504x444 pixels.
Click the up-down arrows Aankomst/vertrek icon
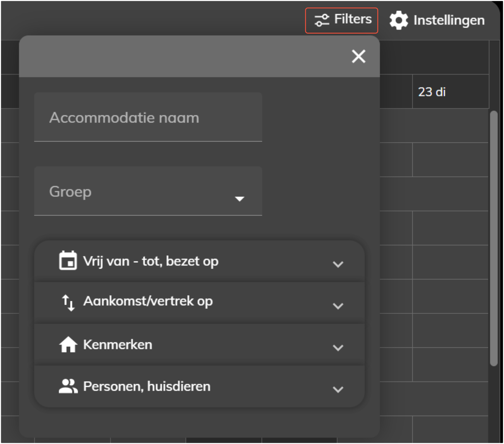[x=68, y=302]
